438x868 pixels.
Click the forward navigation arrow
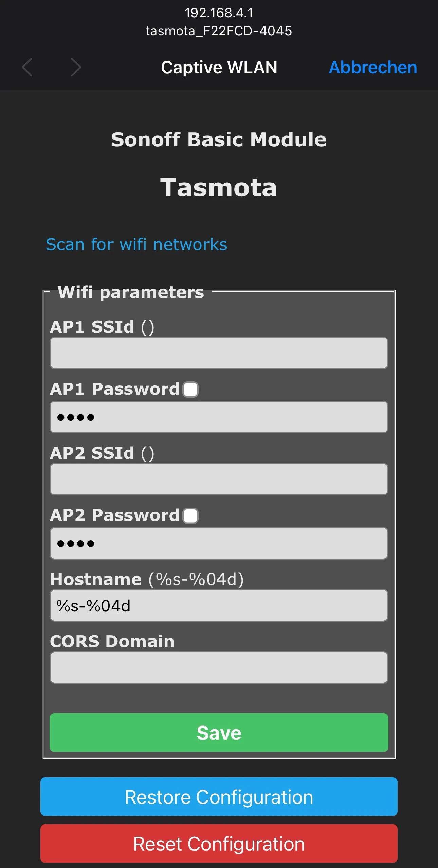75,67
